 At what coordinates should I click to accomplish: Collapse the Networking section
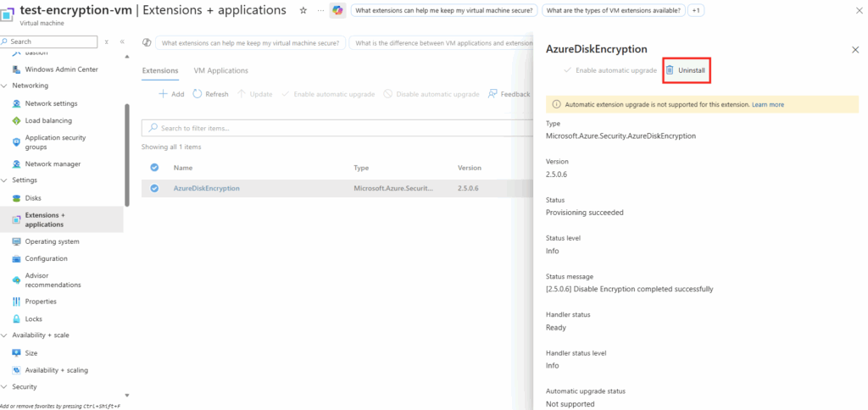coord(5,86)
